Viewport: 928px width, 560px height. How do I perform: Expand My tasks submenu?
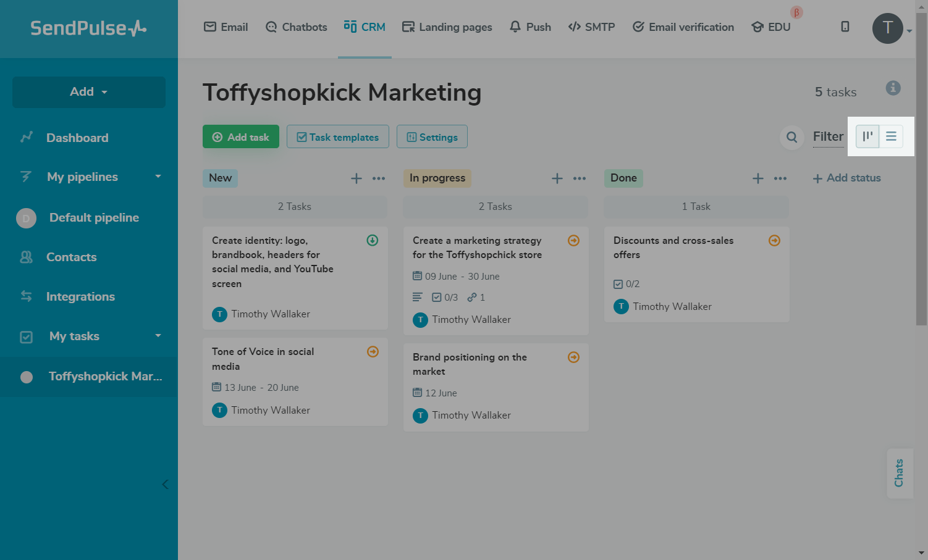[158, 336]
